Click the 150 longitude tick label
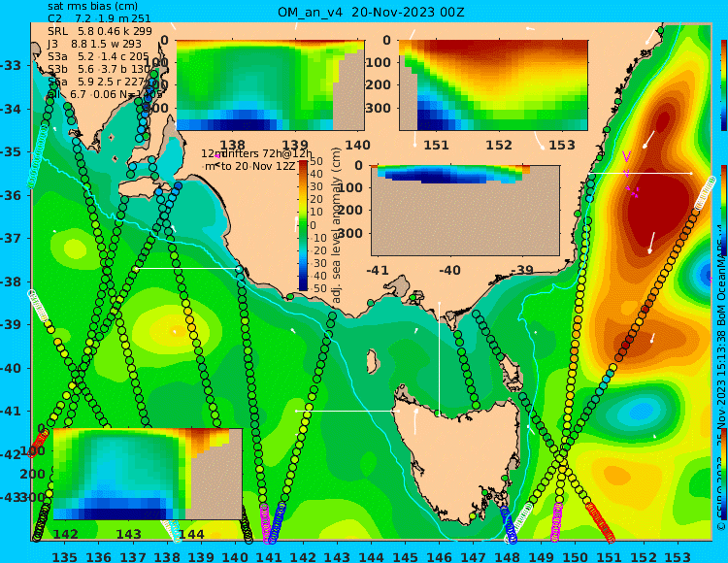728x563 pixels. [576, 556]
